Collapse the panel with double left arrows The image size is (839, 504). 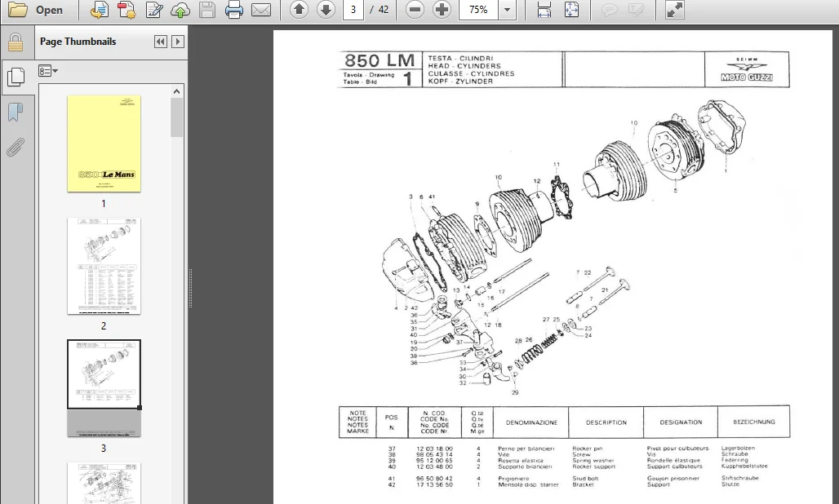(160, 42)
